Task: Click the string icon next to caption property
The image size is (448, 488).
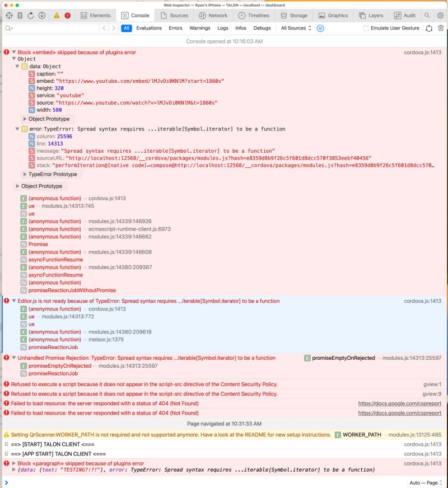Action: (32, 74)
